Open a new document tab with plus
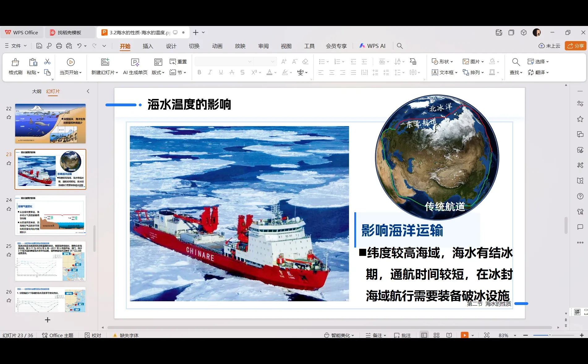This screenshot has width=588, height=364. [x=195, y=32]
